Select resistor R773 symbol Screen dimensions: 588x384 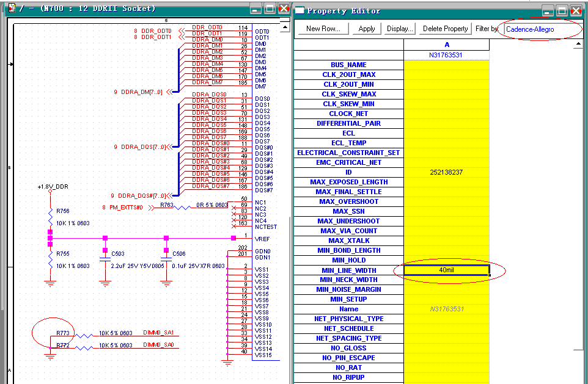83,334
